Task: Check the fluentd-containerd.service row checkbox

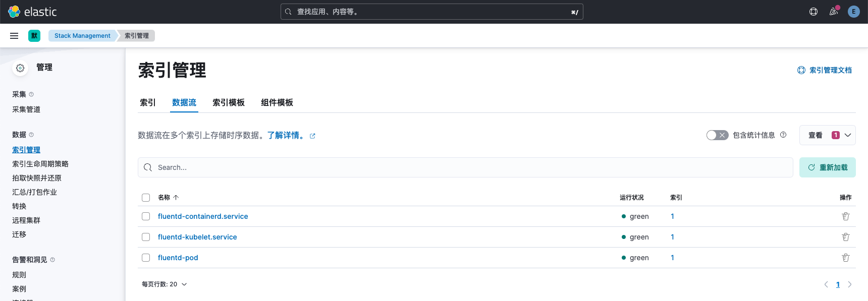Action: pos(146,216)
